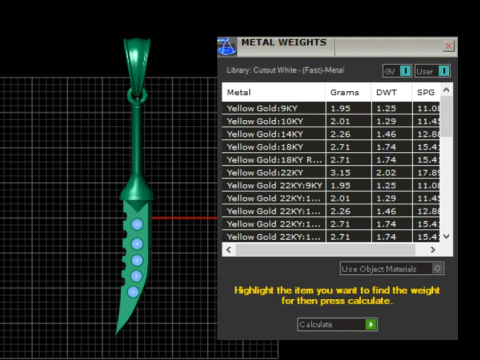The height and width of the screenshot is (360, 480).
Task: Select the Yellow Gold:9KY row
Action: tap(331, 108)
